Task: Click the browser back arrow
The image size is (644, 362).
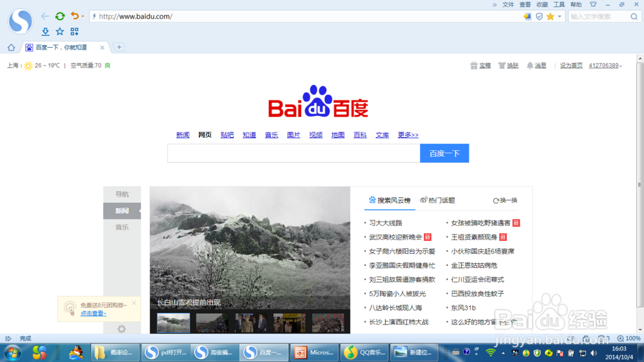Action: pos(45,17)
